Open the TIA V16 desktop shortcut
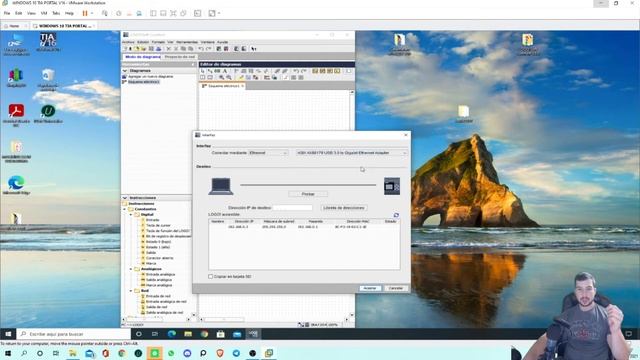Image resolution: width=640 pixels, height=360 pixels. [48, 42]
